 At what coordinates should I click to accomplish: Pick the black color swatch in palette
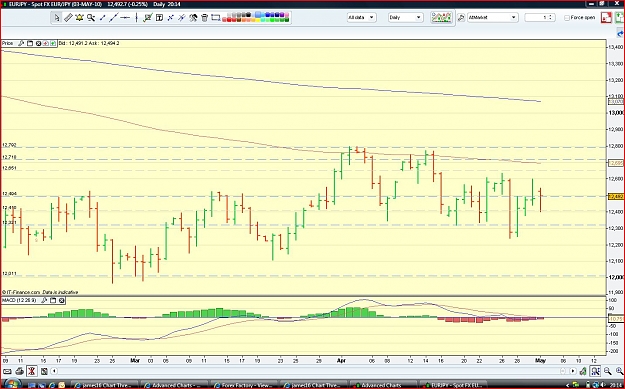[x=249, y=15]
